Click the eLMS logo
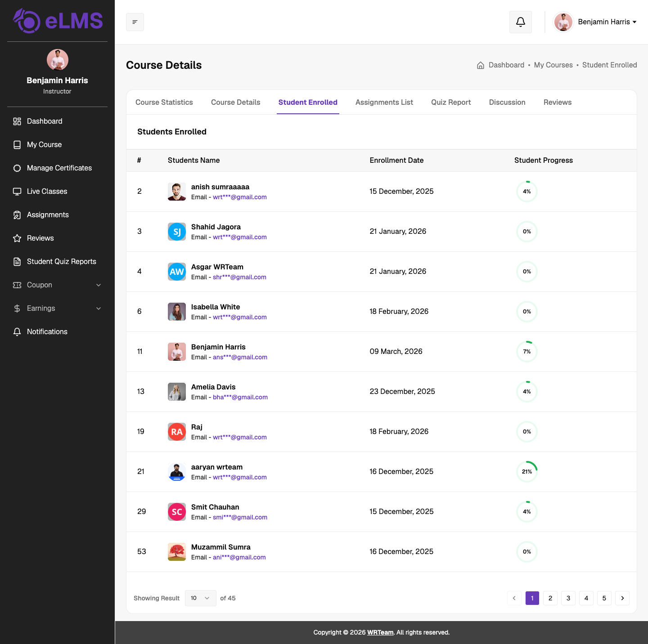Viewport: 648px width, 644px height. 58,21
